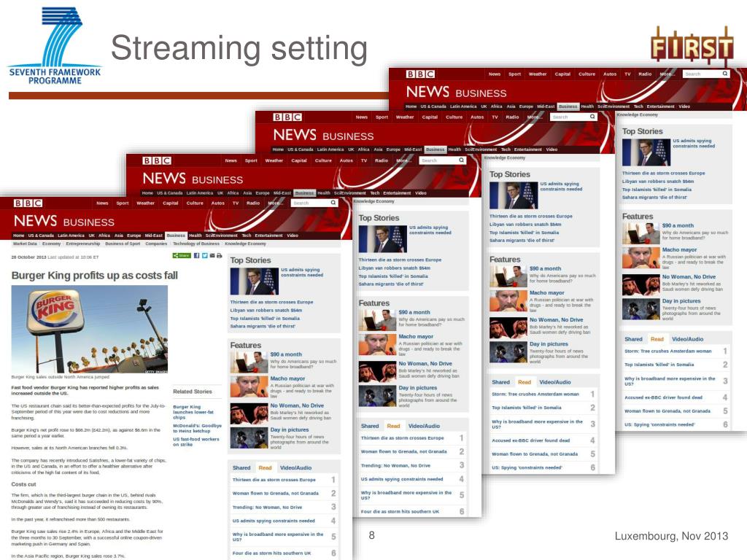Open Top Stories thumbnail on the front page
This screenshot has width=747, height=560.
254,281
